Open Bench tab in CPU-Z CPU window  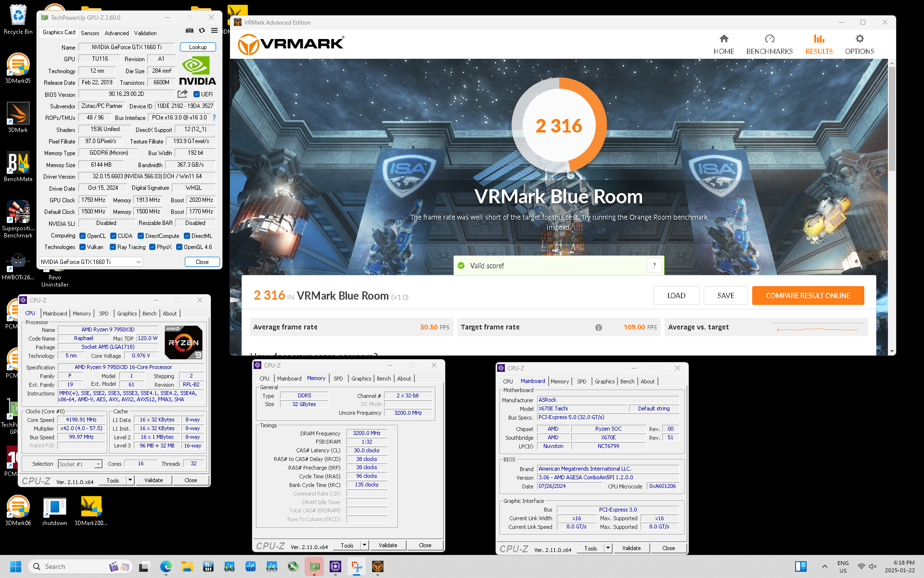(x=149, y=314)
